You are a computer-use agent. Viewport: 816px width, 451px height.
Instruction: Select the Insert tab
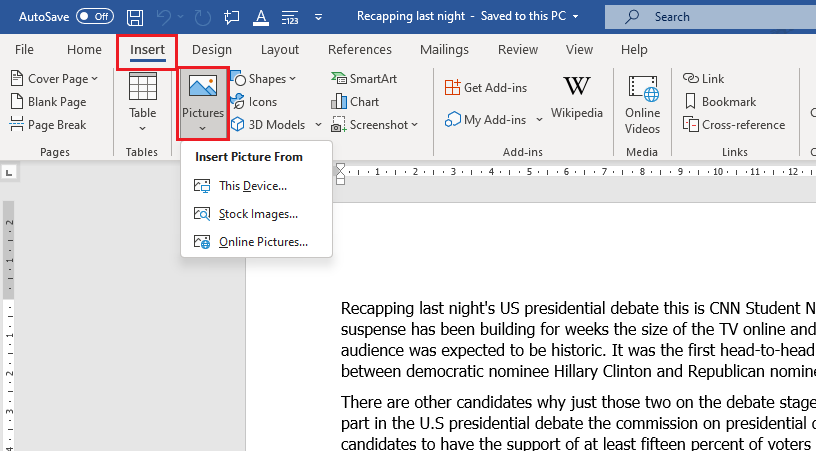pos(147,49)
